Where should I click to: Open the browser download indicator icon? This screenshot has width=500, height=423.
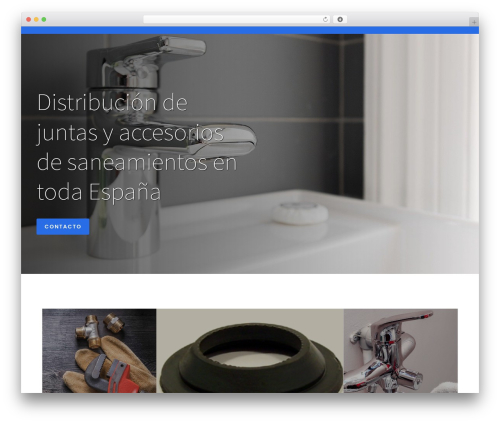(340, 20)
